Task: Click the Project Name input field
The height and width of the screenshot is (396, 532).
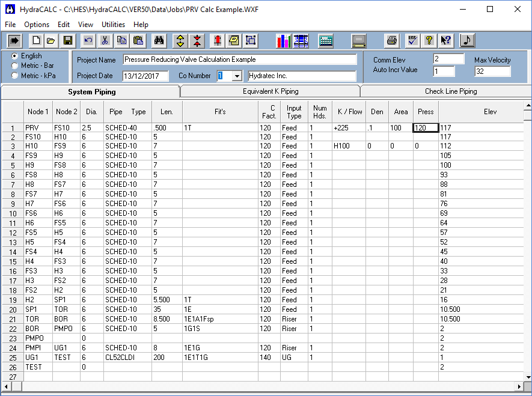Action: [239, 59]
